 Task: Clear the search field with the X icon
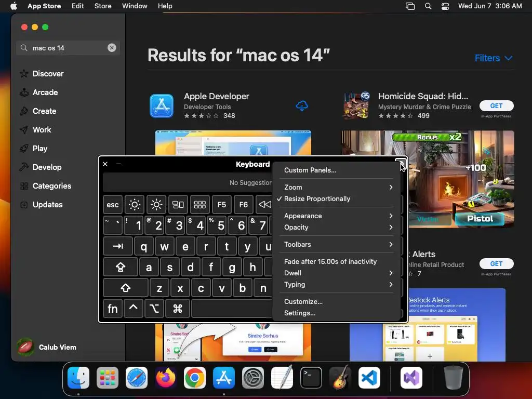(112, 48)
